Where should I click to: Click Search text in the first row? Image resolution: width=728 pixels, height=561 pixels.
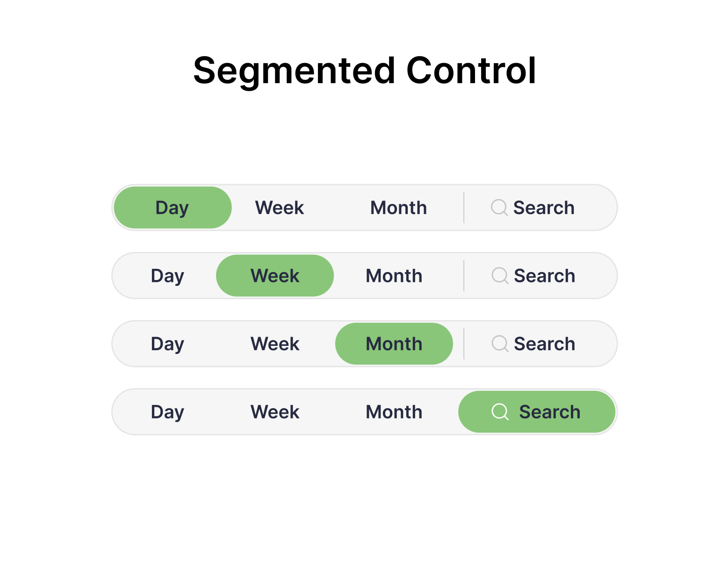(x=544, y=208)
